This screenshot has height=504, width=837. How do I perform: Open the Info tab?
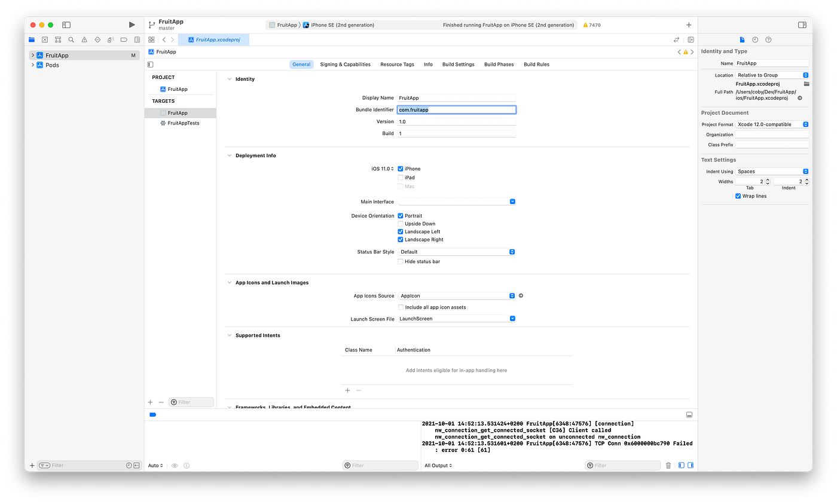tap(428, 64)
